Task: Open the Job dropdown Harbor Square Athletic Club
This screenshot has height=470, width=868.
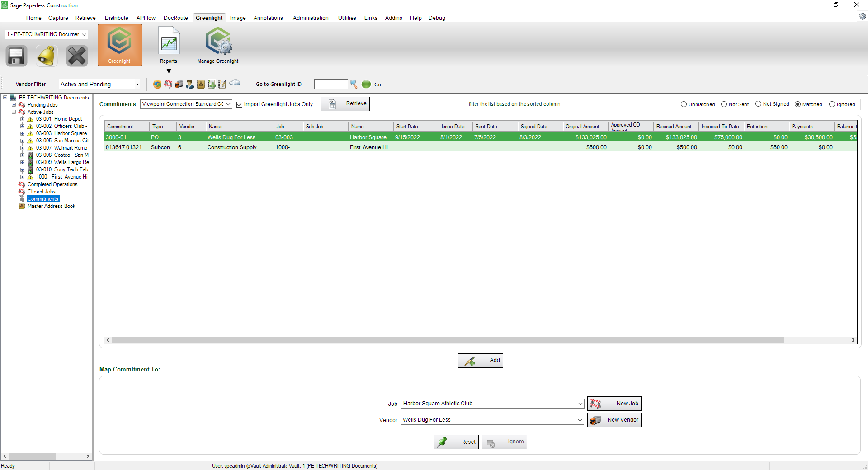Action: coord(492,404)
